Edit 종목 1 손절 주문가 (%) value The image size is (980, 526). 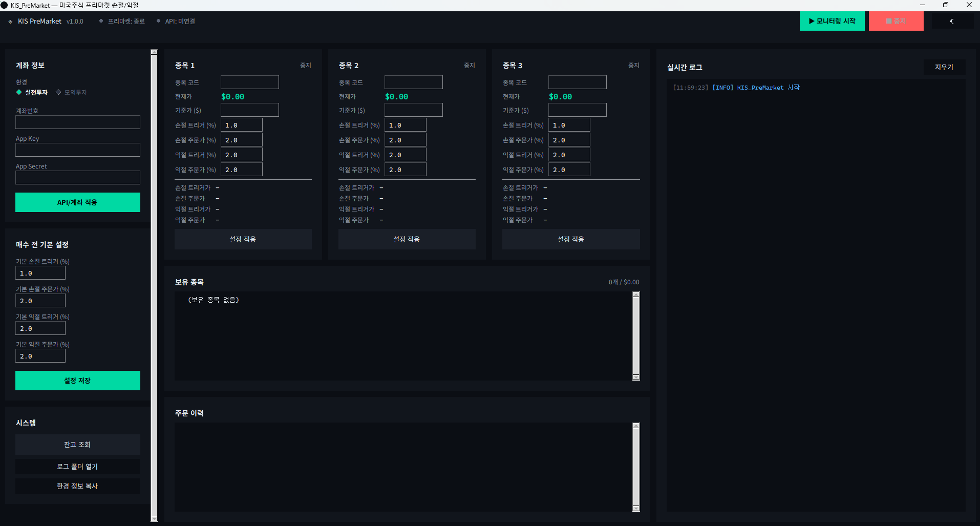coord(242,140)
